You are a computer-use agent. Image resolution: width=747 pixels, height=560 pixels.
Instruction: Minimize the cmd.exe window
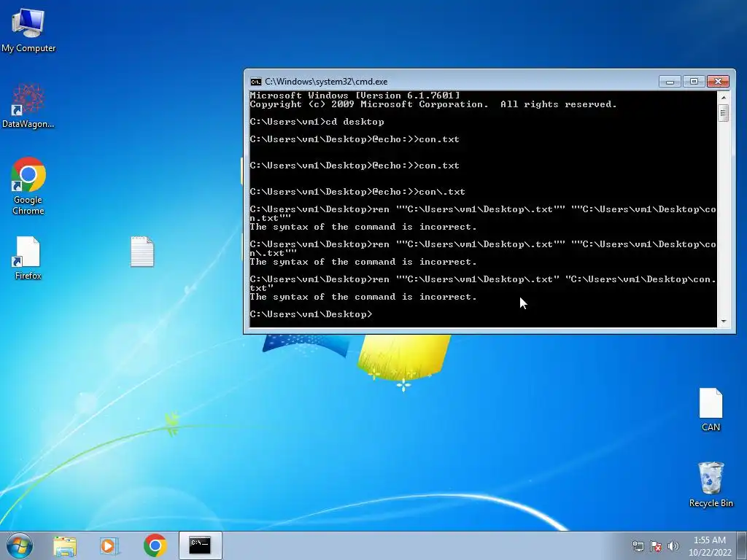670,82
